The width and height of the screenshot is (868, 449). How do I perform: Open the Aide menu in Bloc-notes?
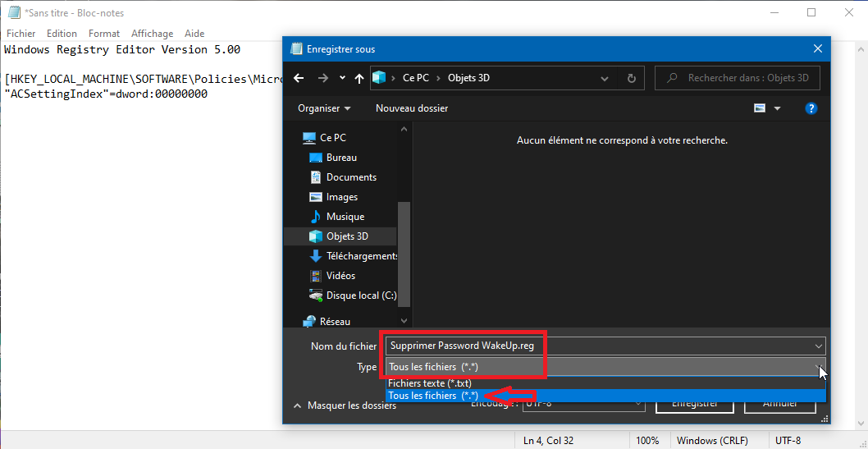pyautogui.click(x=194, y=34)
